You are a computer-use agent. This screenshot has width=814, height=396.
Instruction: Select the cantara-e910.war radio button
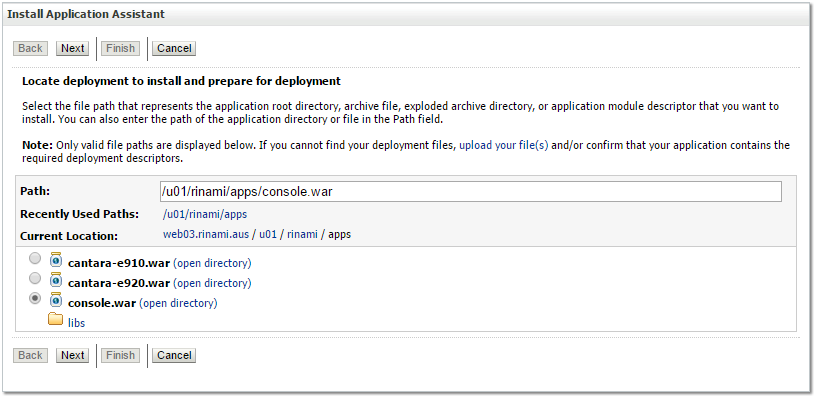pyautogui.click(x=35, y=258)
